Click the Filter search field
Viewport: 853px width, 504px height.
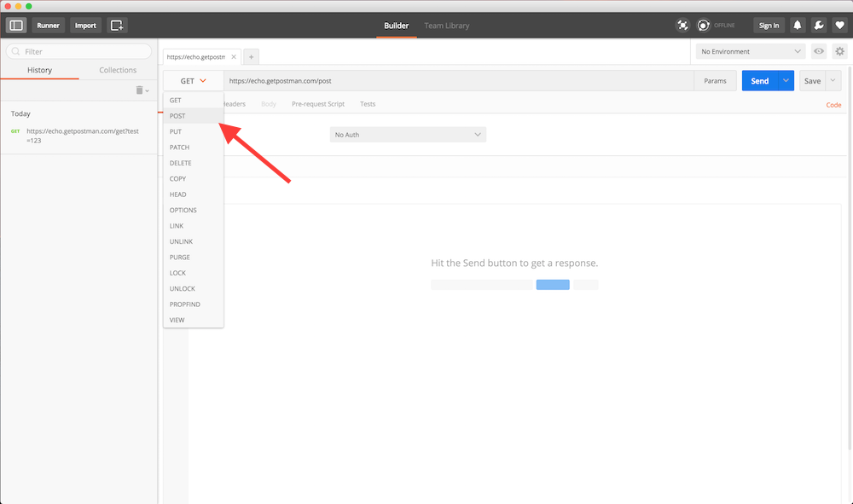78,52
